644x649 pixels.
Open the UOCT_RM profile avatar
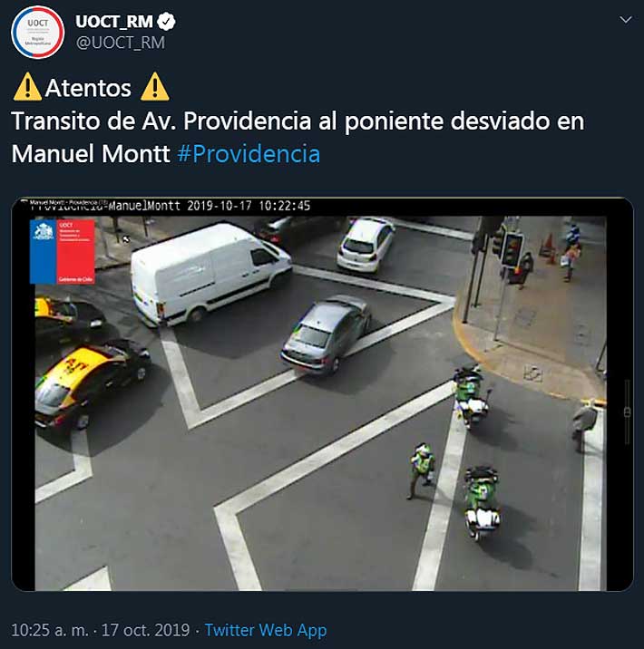point(38,33)
